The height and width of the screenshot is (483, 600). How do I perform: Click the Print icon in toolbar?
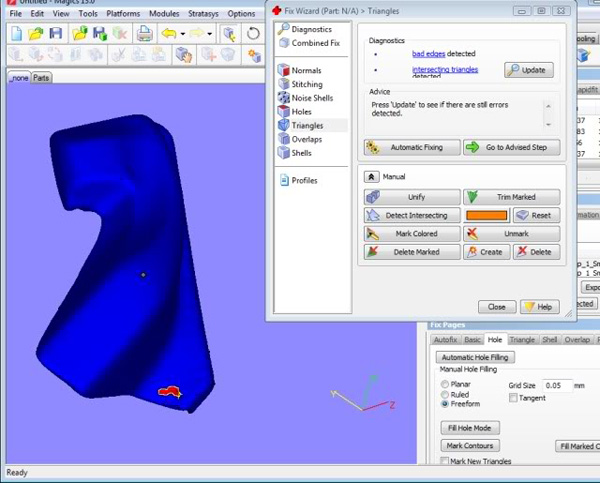145,33
